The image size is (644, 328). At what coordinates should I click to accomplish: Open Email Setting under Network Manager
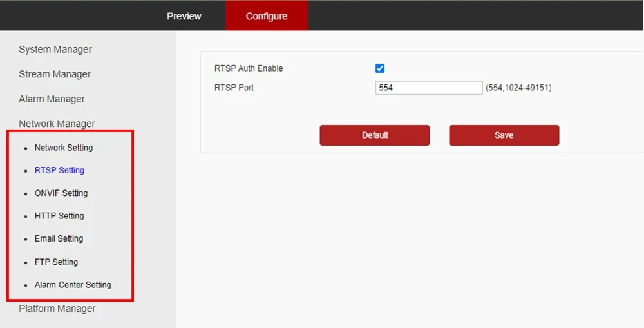click(59, 238)
